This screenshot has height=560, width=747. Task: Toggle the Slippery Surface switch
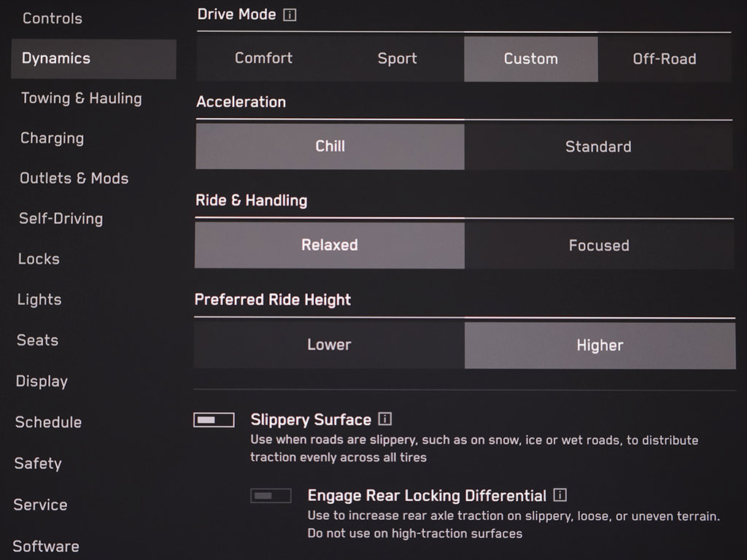pos(214,420)
